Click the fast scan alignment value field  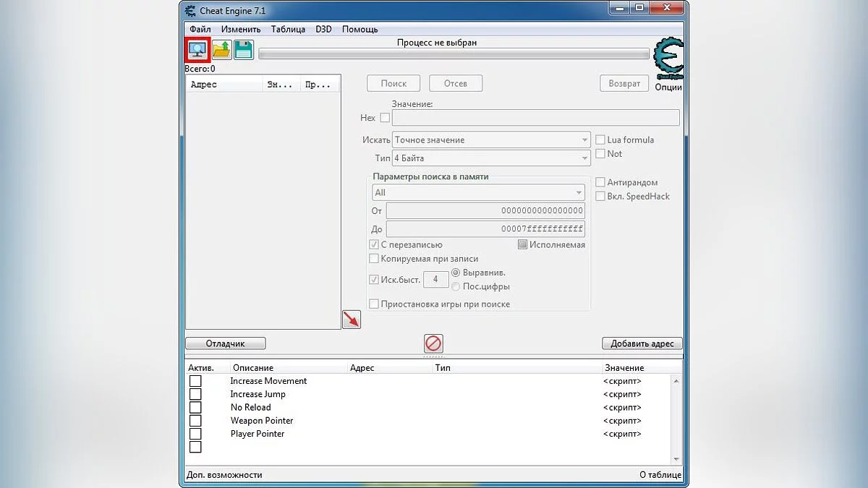(435, 280)
